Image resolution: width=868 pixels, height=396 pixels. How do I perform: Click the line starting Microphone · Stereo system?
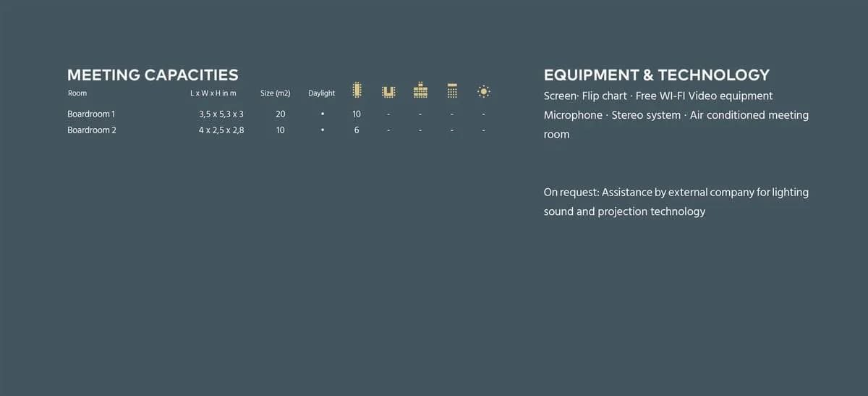click(x=676, y=115)
